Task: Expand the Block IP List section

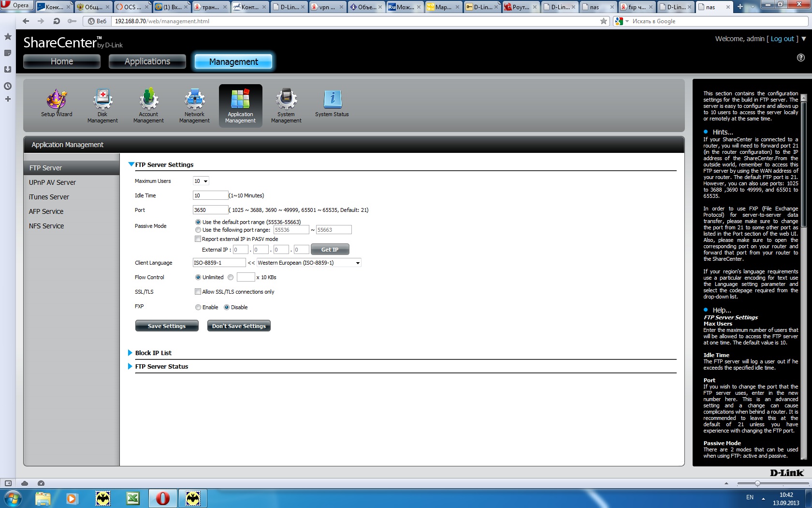Action: pos(130,353)
